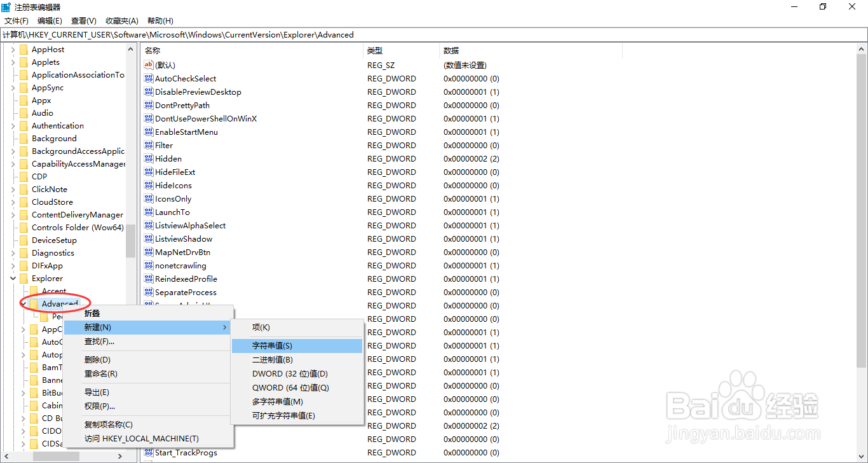Click the Registry Editor title bar icon

(6, 6)
